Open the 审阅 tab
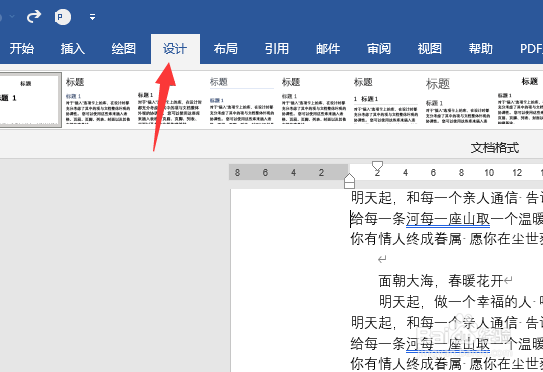The width and height of the screenshot is (543, 372). (x=379, y=49)
